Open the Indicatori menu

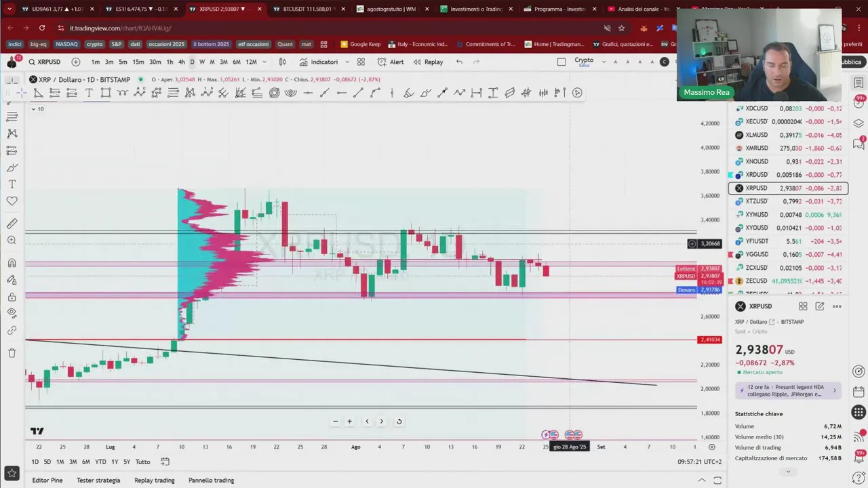319,62
